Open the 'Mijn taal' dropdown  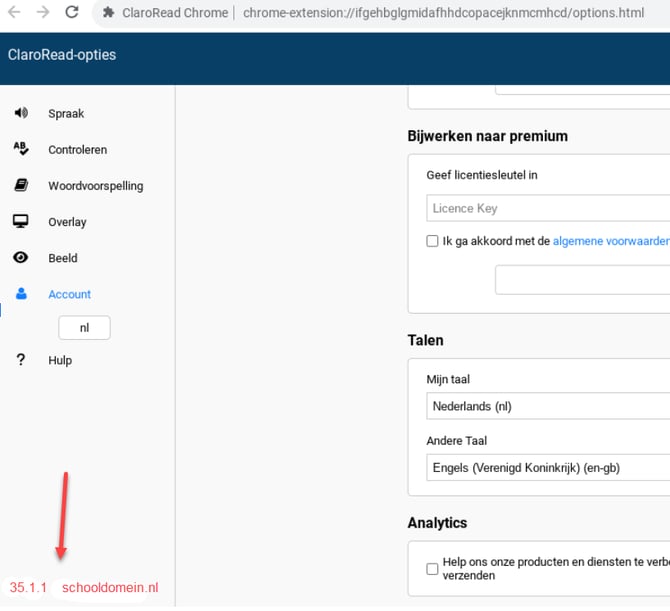click(x=547, y=406)
